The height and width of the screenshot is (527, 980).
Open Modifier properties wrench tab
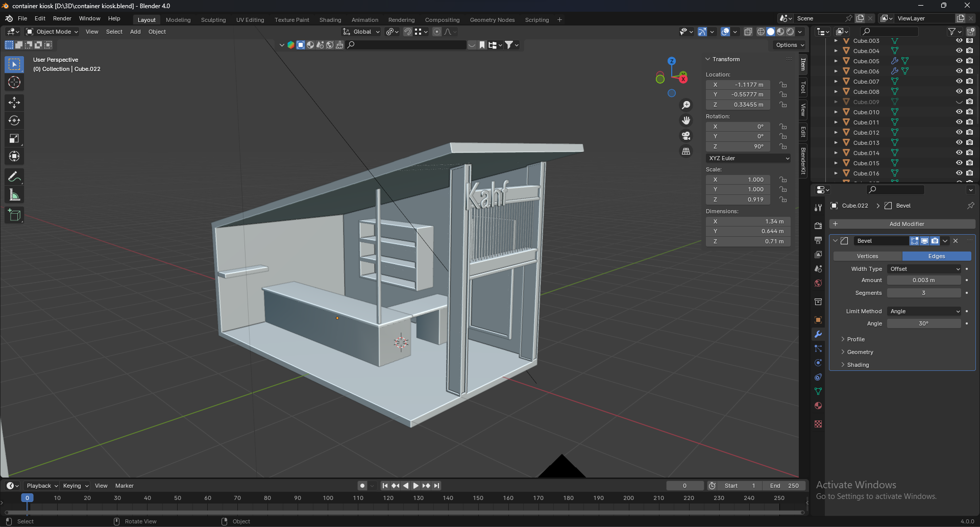[x=818, y=334]
